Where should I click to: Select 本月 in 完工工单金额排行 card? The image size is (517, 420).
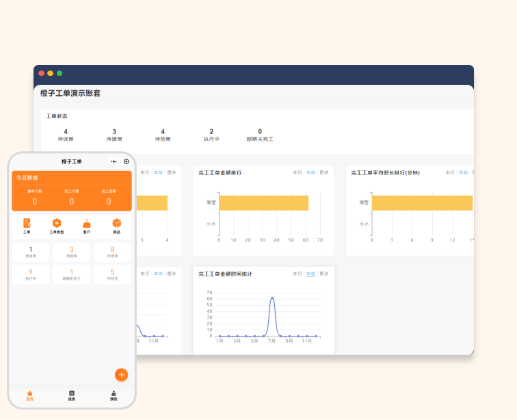pyautogui.click(x=297, y=172)
